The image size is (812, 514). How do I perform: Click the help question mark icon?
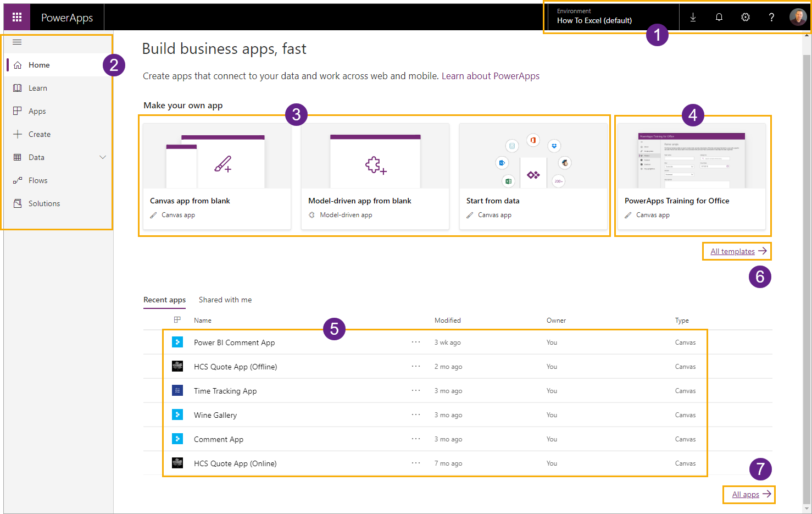click(x=771, y=17)
